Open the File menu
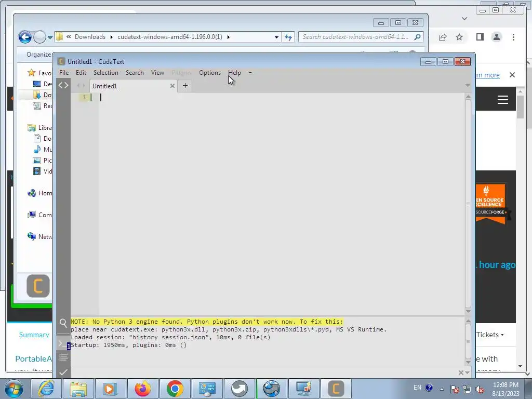The image size is (532, 399). pyautogui.click(x=64, y=73)
